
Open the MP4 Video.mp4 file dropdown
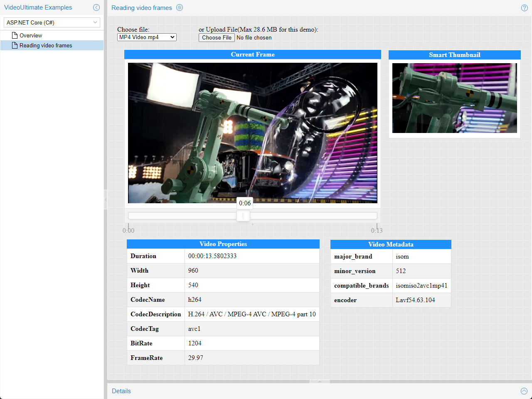(147, 37)
